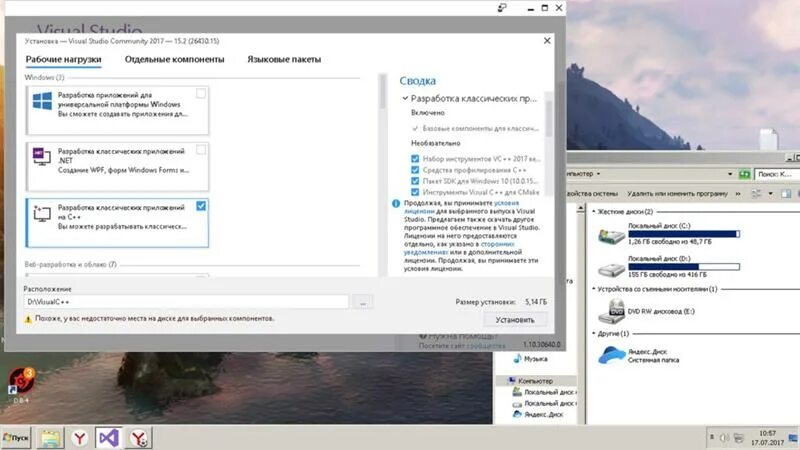Close the Visual Studio installation dialog
Viewport: 800px width, 450px height.
point(547,40)
